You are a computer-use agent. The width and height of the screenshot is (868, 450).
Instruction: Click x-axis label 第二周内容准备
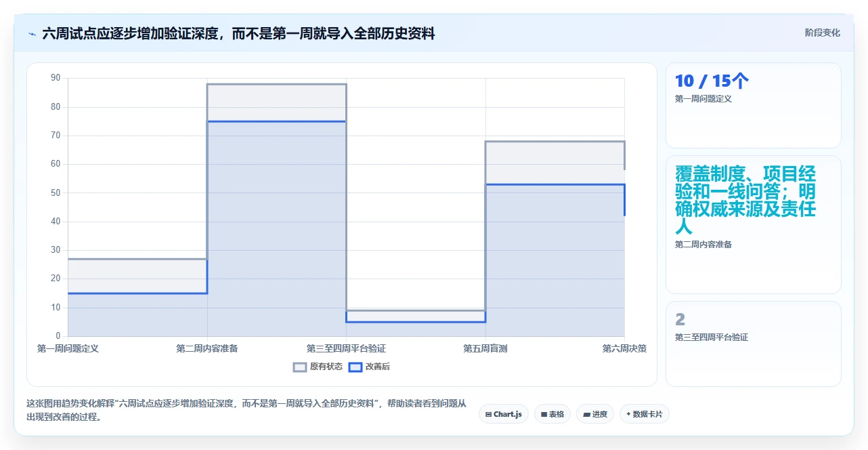pos(207,348)
